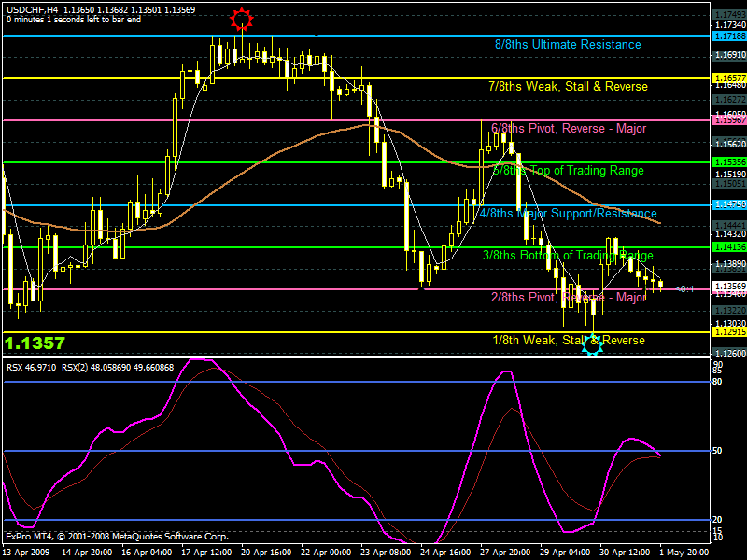This screenshot has width=747, height=560.
Task: Select the 2/8ths Pivot, Reverse - Major label
Action: 569,297
